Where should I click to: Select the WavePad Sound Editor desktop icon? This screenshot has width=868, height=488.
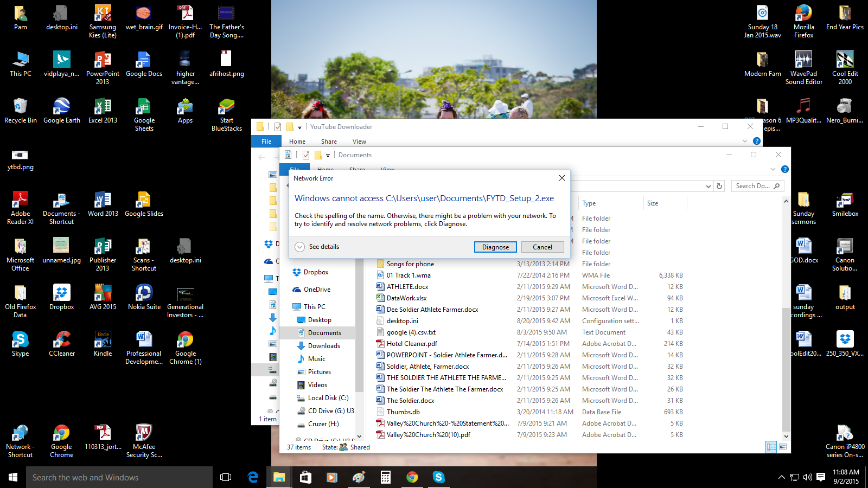point(803,68)
